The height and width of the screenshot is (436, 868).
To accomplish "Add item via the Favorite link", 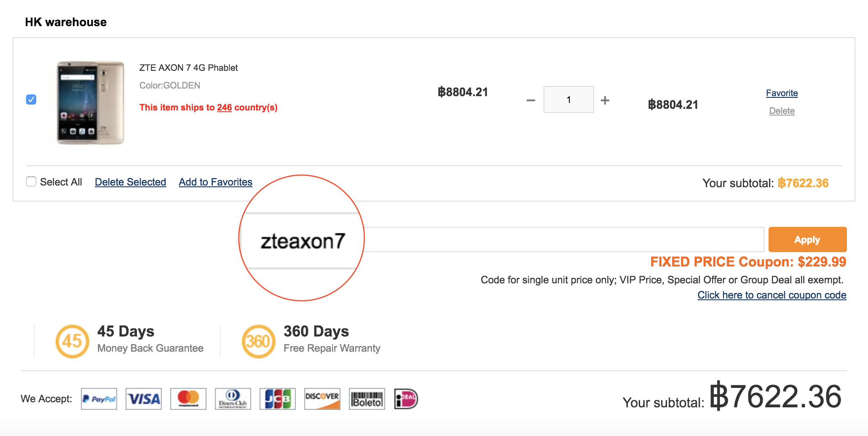I will 782,93.
